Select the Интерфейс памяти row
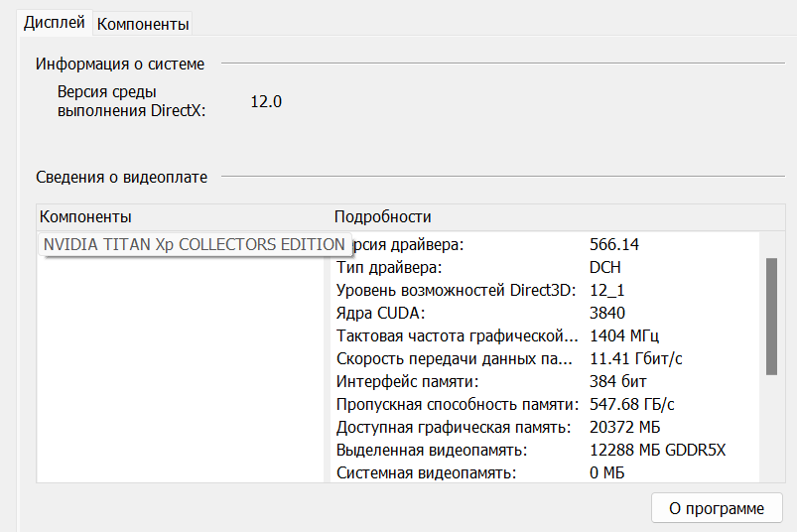The image size is (797, 532). coord(408,381)
